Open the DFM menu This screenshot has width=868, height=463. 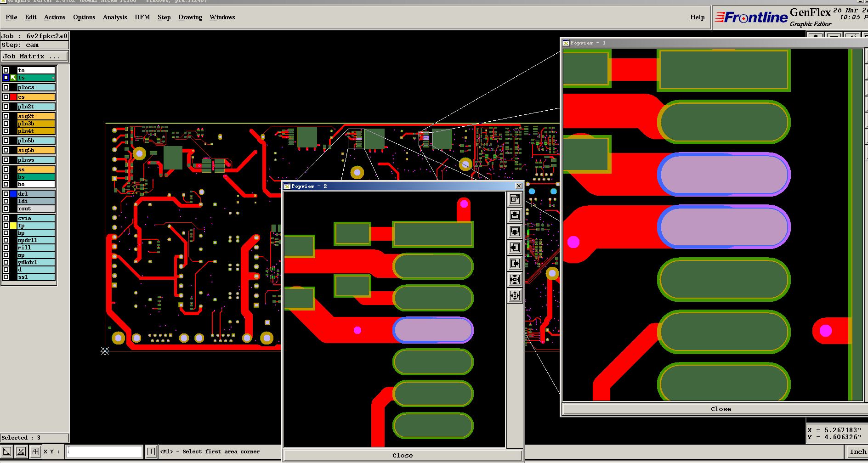[142, 17]
